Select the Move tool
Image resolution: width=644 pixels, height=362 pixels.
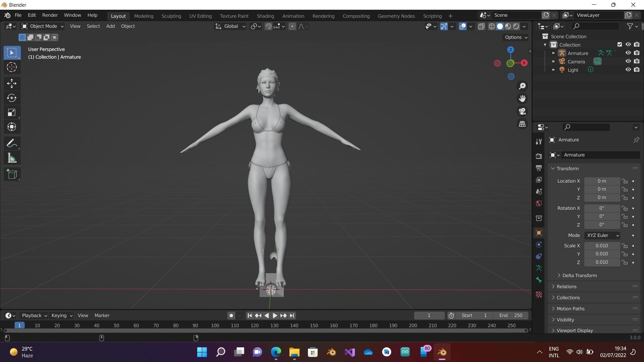(12, 83)
